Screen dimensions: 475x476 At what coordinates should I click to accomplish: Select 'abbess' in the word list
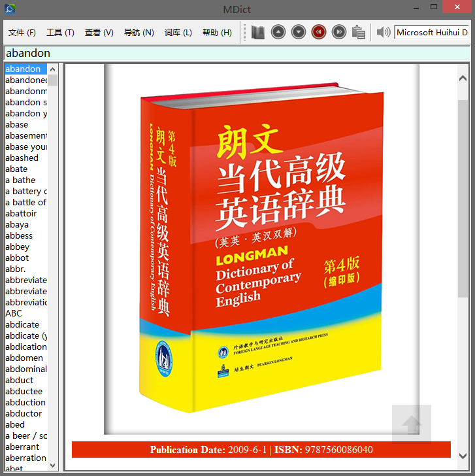[x=26, y=235]
